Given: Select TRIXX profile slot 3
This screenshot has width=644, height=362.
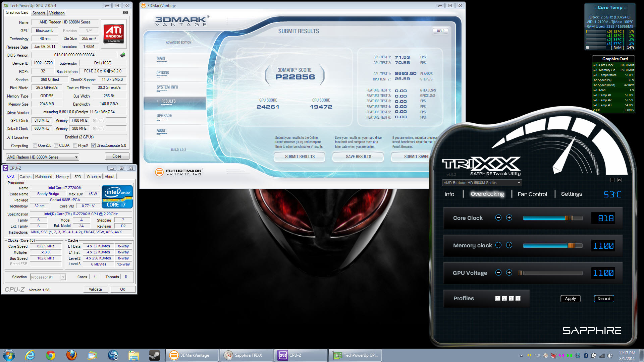Looking at the screenshot, I should tap(511, 298).
